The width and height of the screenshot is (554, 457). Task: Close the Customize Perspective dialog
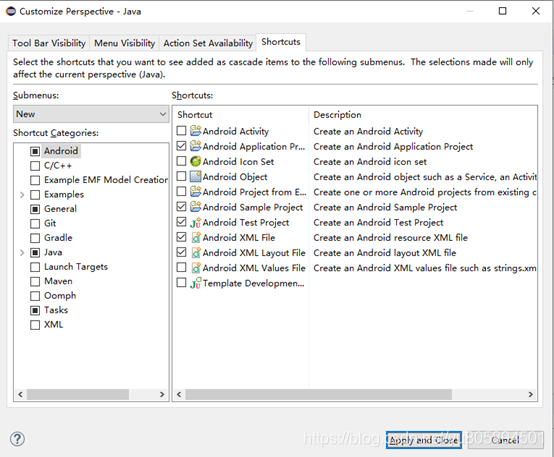point(536,11)
